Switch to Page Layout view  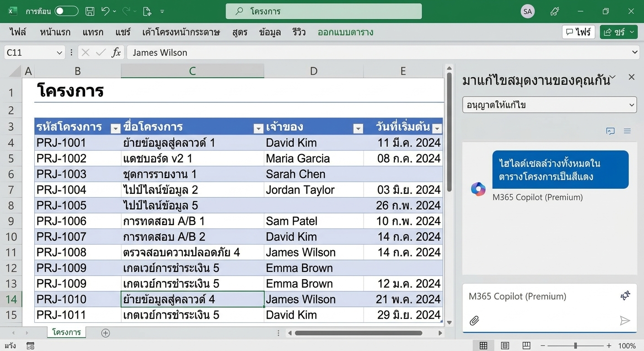(x=505, y=346)
